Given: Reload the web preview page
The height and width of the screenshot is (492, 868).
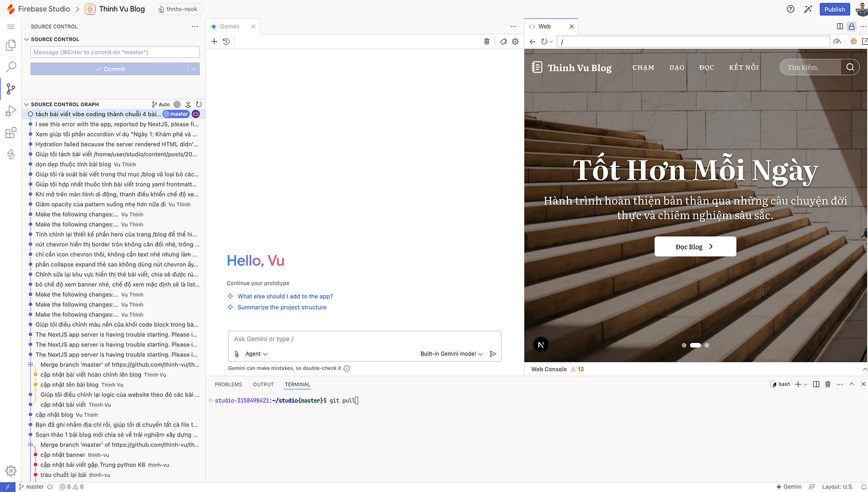Looking at the screenshot, I should point(544,42).
